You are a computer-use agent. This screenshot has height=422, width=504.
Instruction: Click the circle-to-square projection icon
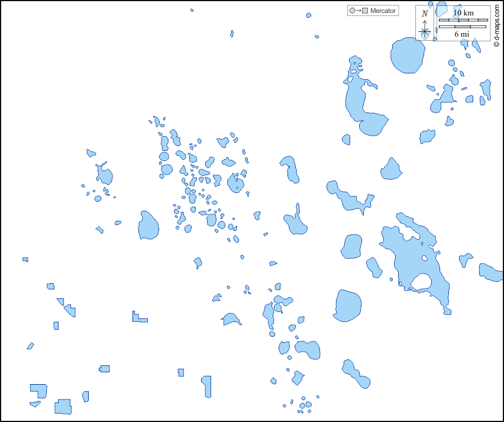358,11
